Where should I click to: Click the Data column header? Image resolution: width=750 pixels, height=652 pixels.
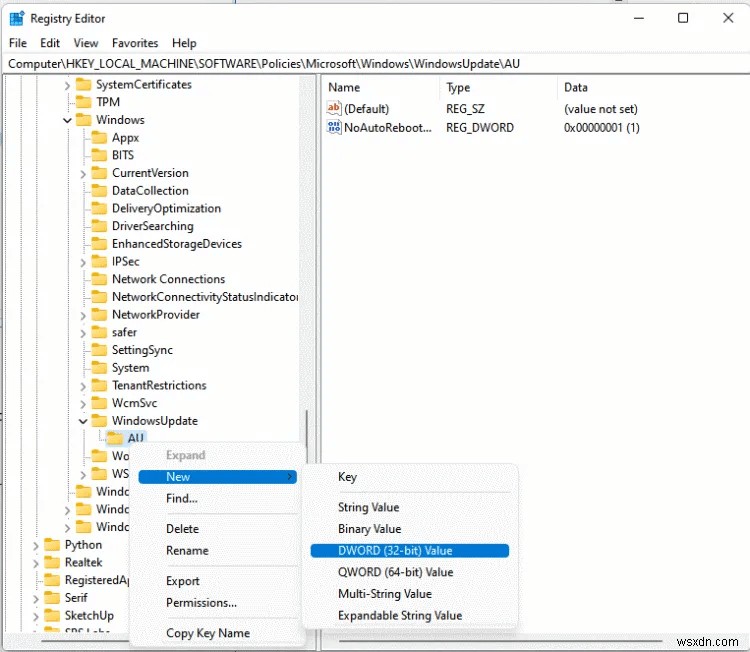tap(651, 88)
